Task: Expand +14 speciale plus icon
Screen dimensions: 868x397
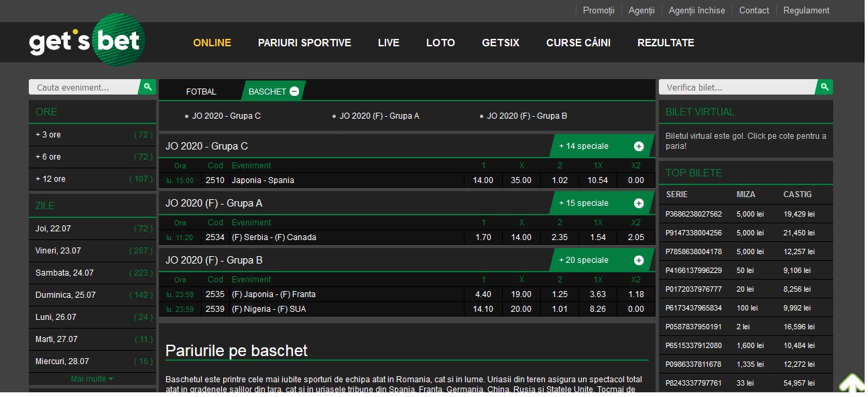Action: tap(639, 146)
